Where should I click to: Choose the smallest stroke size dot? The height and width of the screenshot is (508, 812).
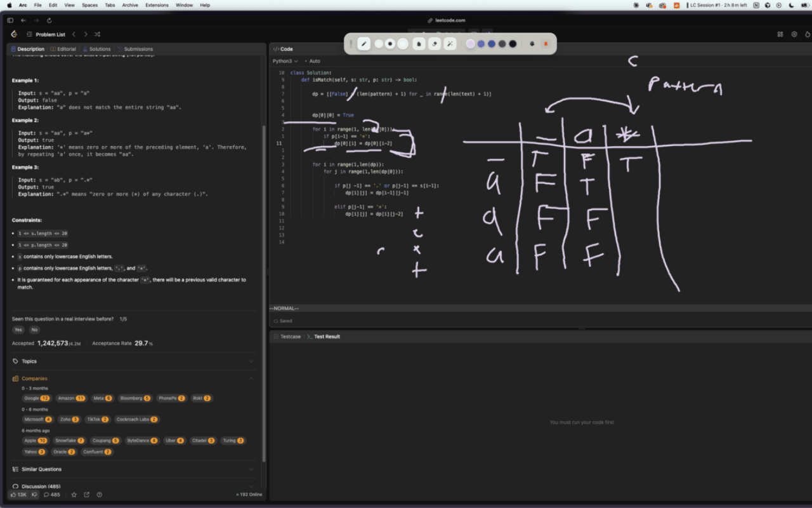pos(379,44)
